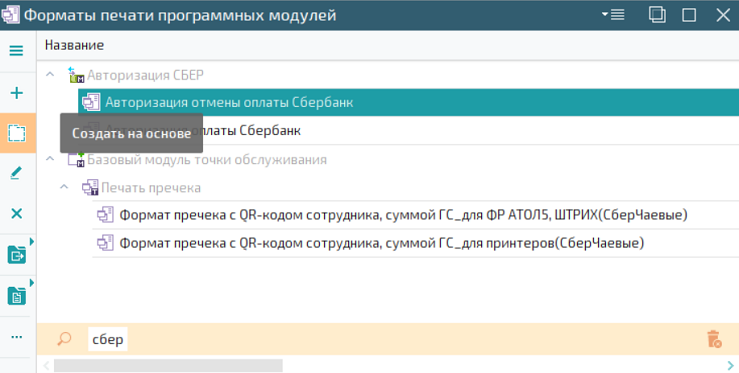The image size is (739, 373).
Task: Click Базовый модуль точки обслуживания icon
Action: (x=76, y=159)
